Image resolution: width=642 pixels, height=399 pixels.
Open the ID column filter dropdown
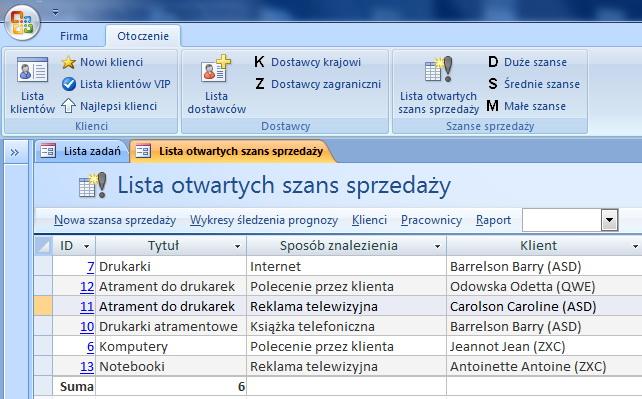86,246
